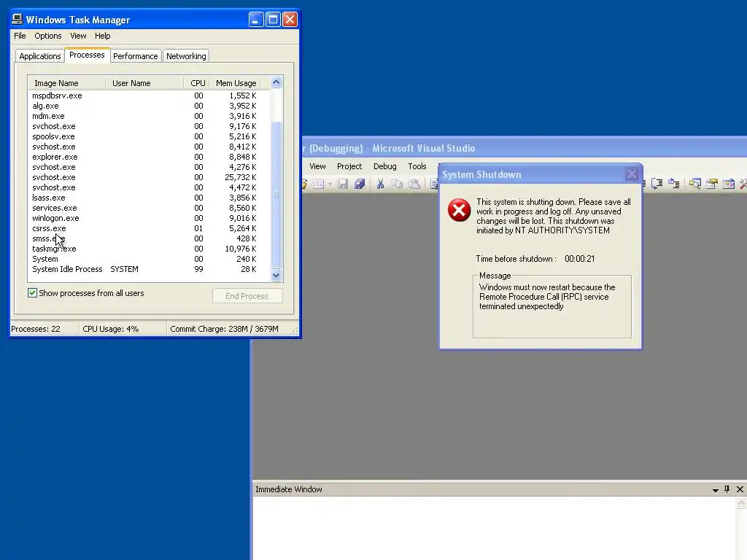747x560 pixels.
Task: Close the System Shutdown dialog
Action: pos(632,174)
